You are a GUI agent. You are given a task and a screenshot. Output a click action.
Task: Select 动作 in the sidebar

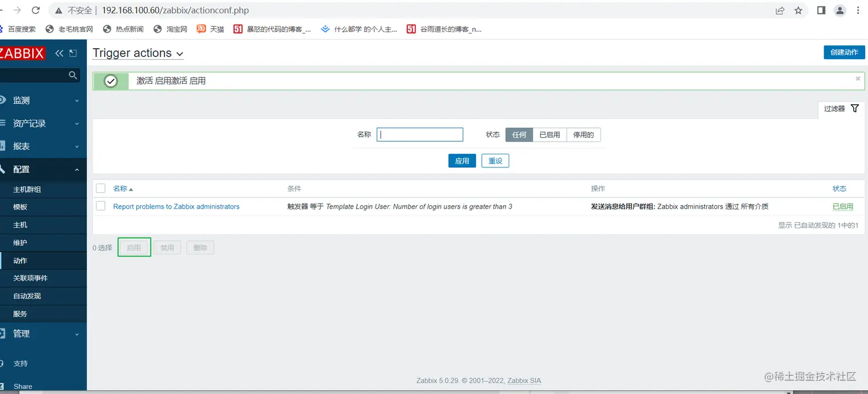coord(43,260)
